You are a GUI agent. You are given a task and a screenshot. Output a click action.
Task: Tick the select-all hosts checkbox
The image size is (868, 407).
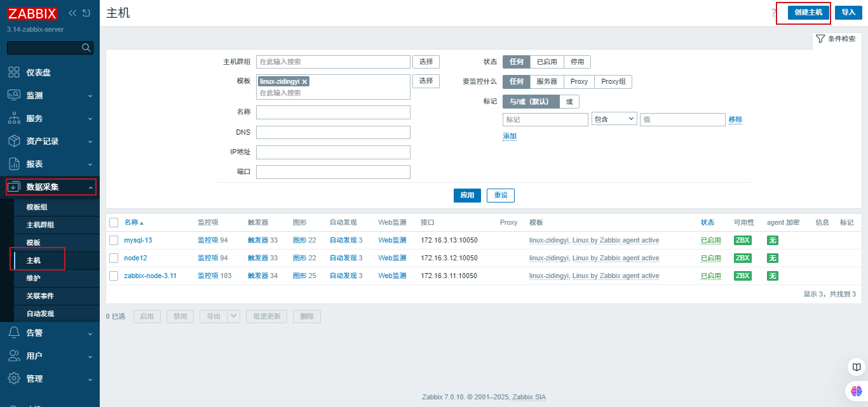[x=114, y=222]
